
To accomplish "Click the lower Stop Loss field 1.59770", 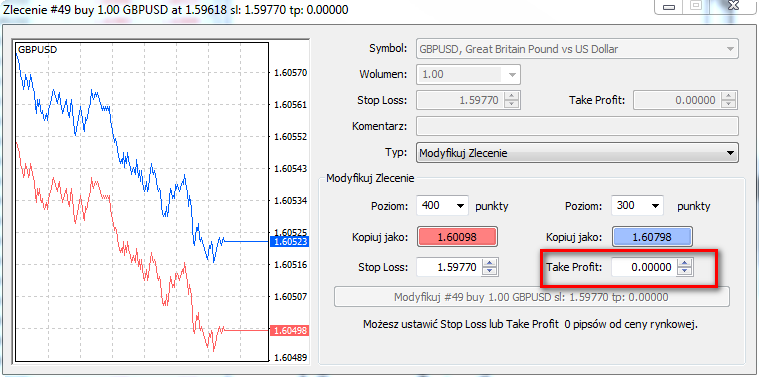I will 450,267.
